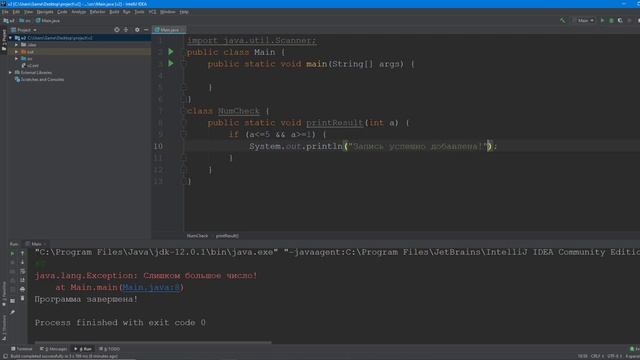
Task: Expand External Libraries in project tree
Action: coord(10,72)
